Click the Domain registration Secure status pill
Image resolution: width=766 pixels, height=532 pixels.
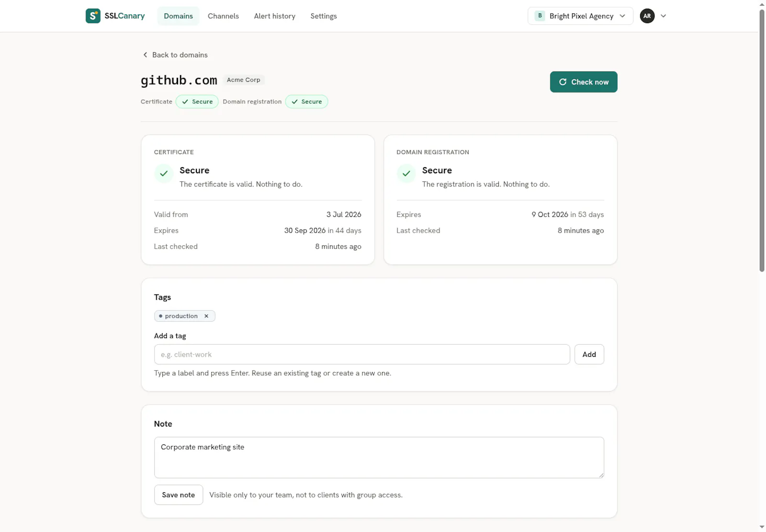(x=306, y=102)
